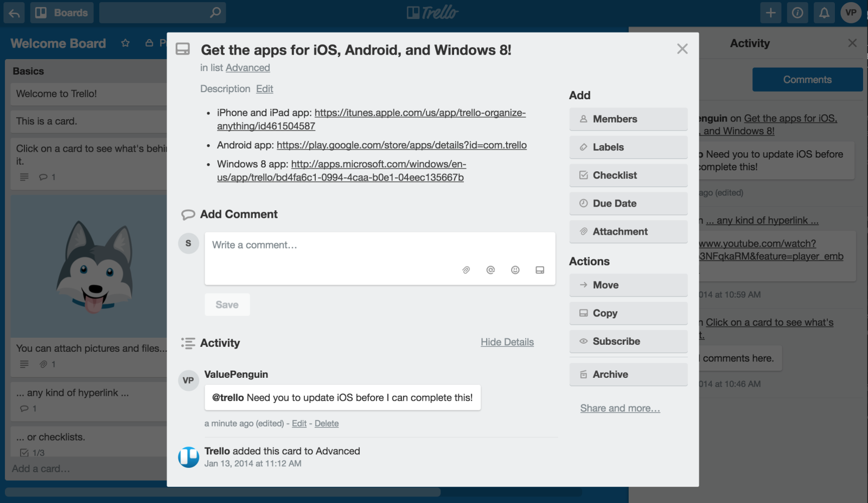Open the Advanced list link

(248, 68)
